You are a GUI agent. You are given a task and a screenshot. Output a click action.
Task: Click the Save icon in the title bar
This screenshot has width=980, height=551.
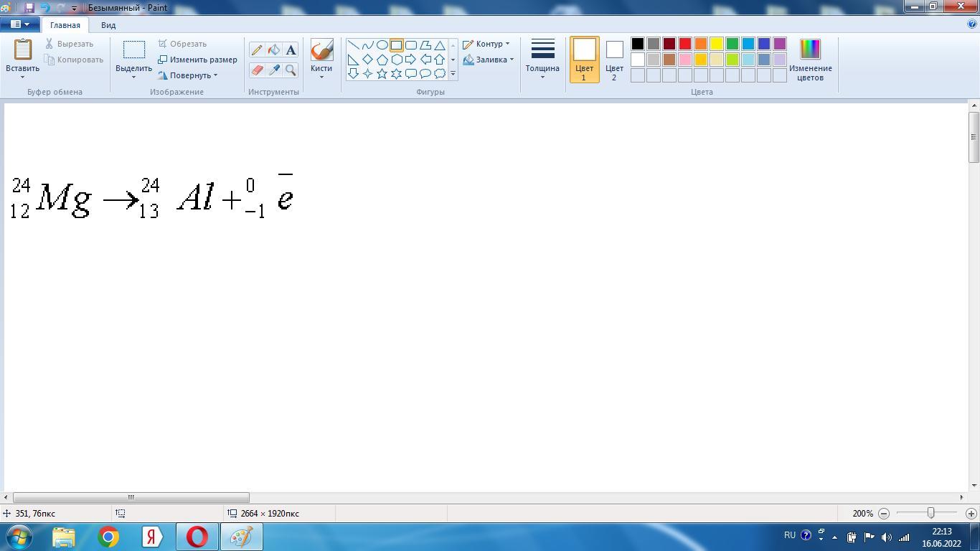29,8
